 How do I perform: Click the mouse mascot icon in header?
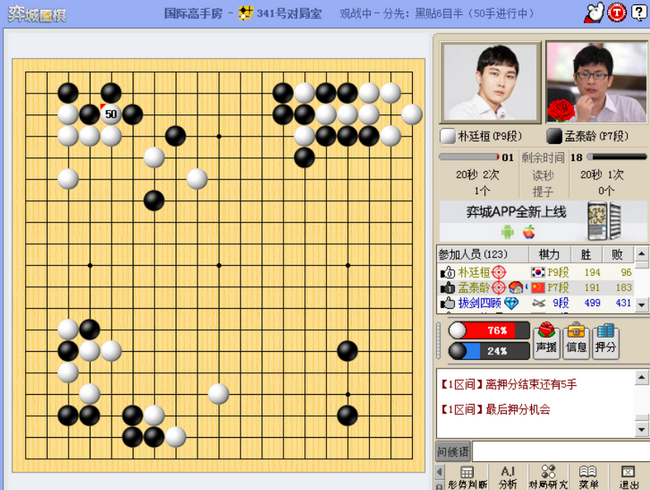[x=594, y=13]
